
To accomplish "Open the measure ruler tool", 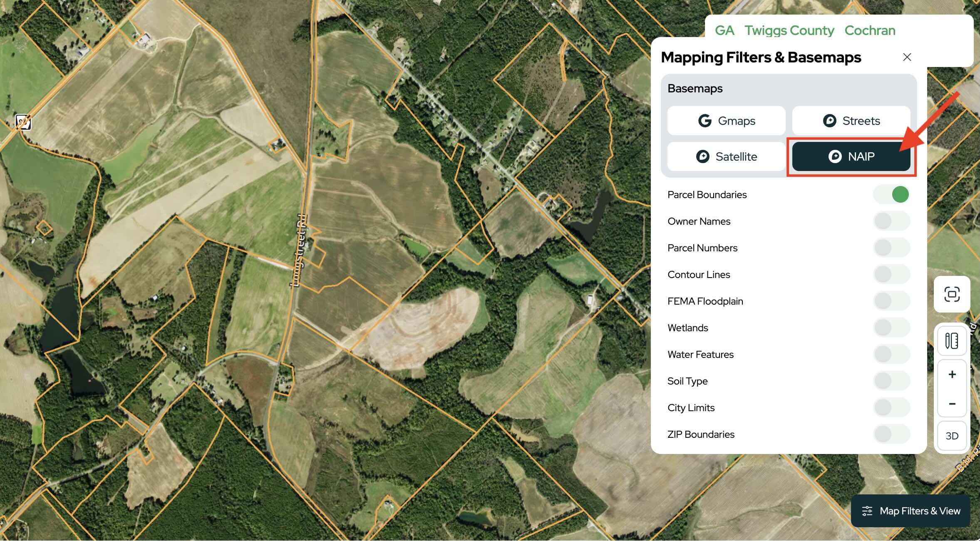I will pos(952,341).
